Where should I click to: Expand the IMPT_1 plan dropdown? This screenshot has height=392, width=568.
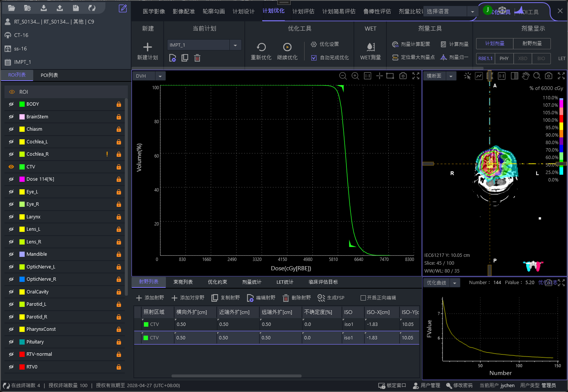235,45
